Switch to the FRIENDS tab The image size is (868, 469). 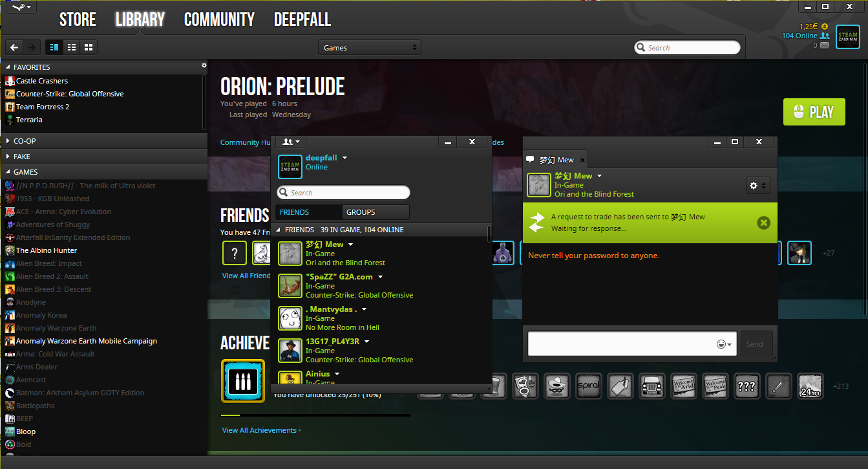point(308,212)
